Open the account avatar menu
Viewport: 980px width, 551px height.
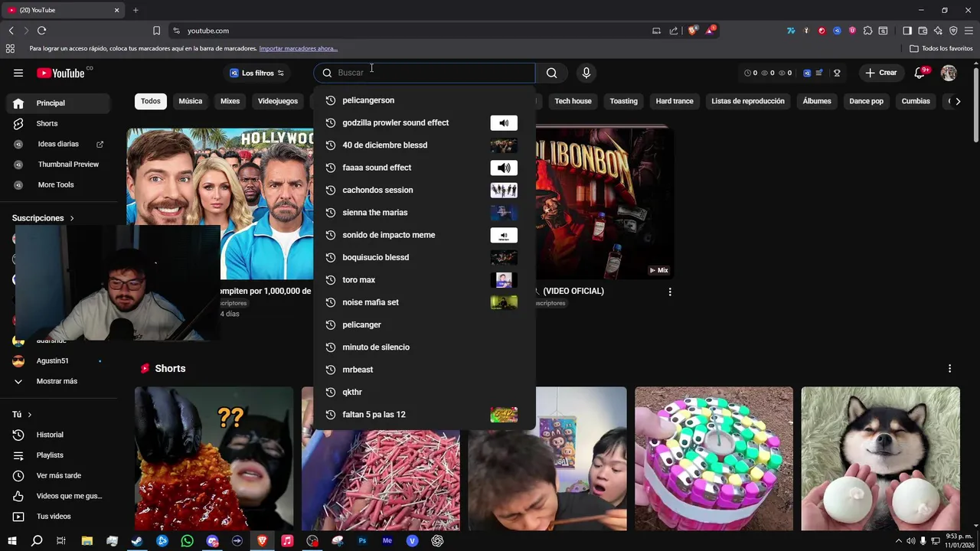pyautogui.click(x=949, y=73)
